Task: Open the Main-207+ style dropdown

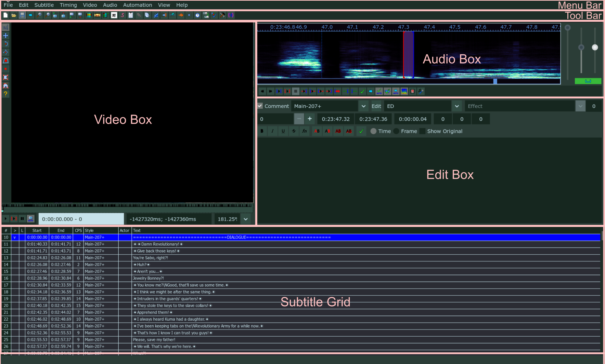Action: coord(363,106)
